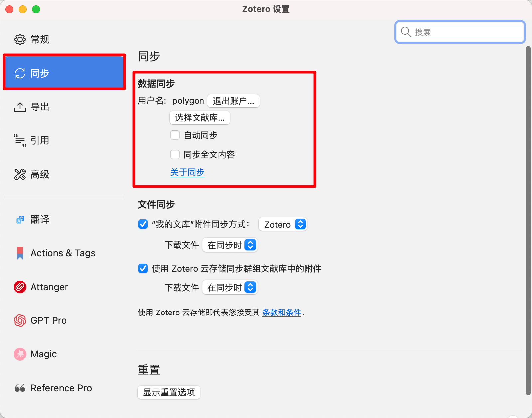This screenshot has height=418, width=532.
Task: Click the Magic pink star icon
Action: click(x=20, y=354)
